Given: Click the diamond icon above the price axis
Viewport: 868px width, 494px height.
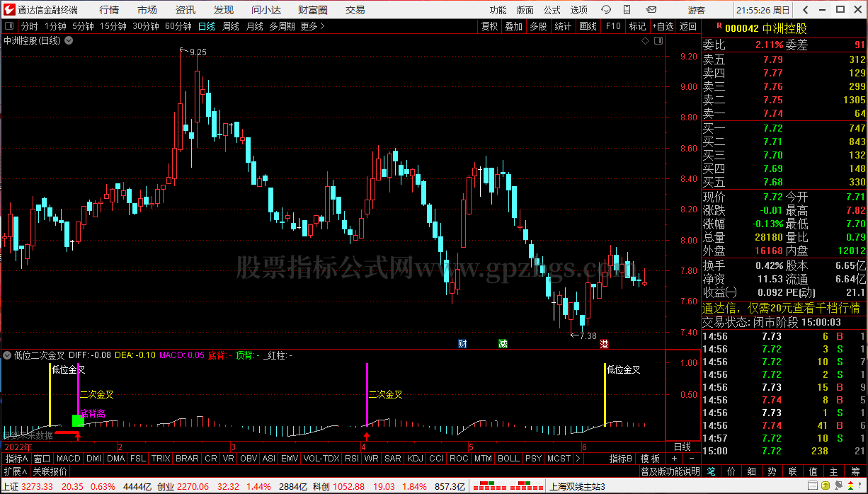Looking at the screenshot, I should [x=646, y=40].
